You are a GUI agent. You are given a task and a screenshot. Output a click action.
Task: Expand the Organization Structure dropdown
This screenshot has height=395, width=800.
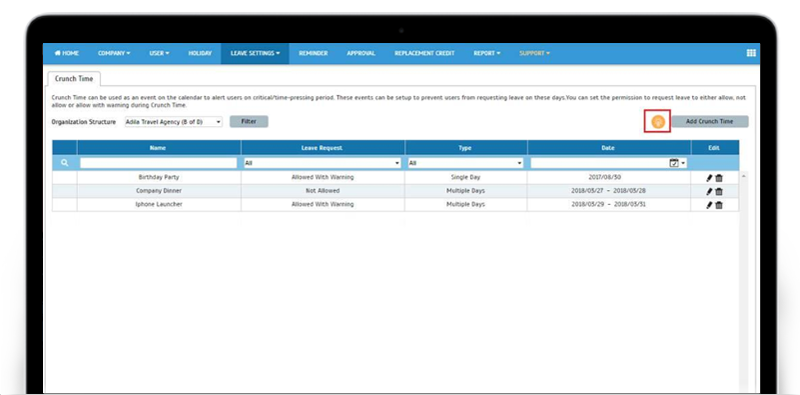point(173,122)
